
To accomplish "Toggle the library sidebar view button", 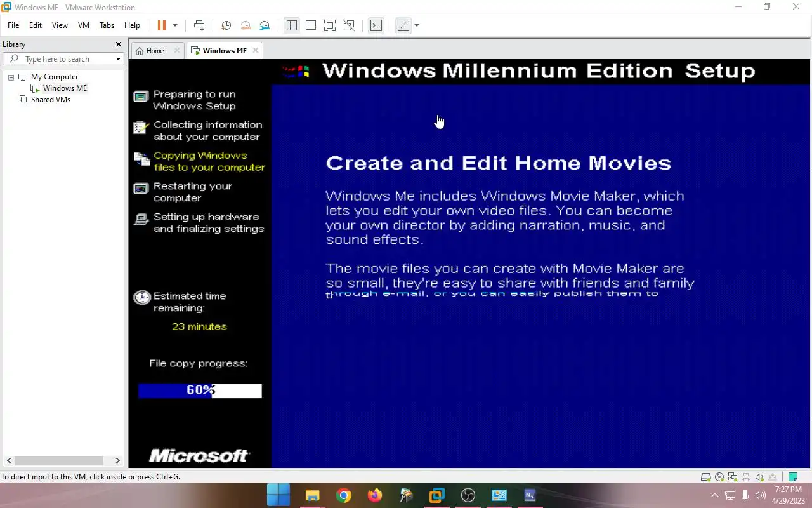I will (x=291, y=25).
